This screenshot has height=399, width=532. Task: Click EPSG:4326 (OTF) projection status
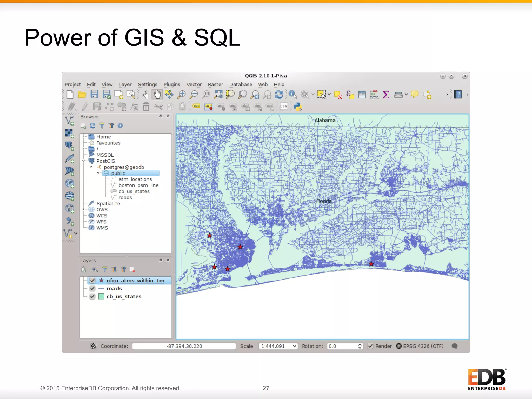point(423,346)
